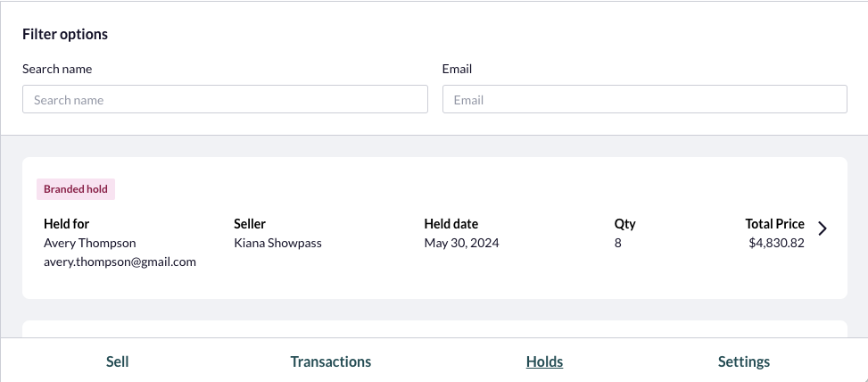This screenshot has height=382, width=868.
Task: Open the Transactions tab
Action: coord(330,361)
